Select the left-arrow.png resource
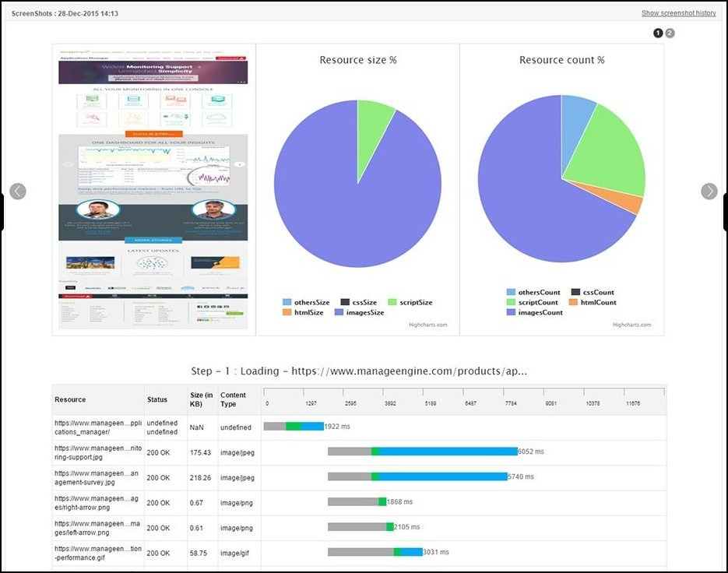Viewport: 728px width, 573px height. (x=97, y=528)
